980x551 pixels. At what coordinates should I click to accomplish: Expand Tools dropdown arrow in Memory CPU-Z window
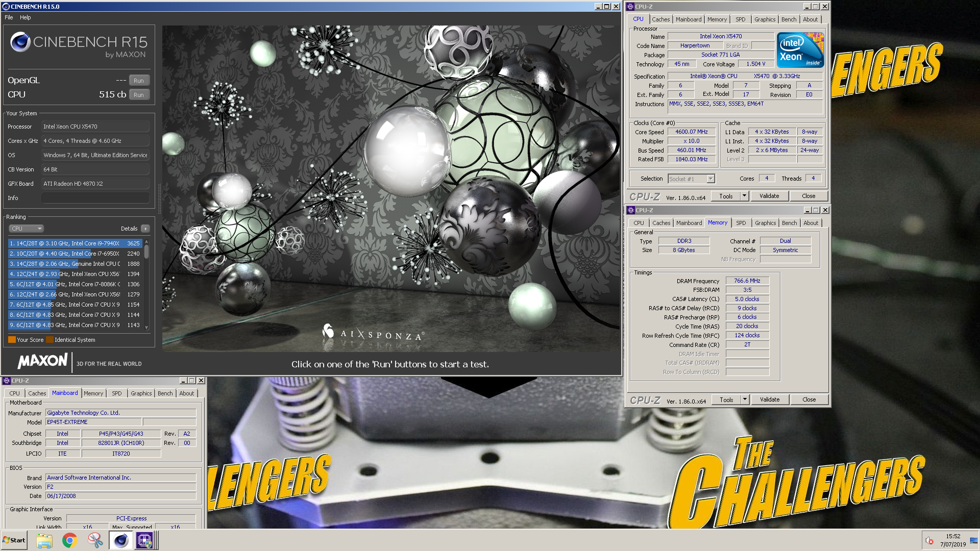click(745, 399)
